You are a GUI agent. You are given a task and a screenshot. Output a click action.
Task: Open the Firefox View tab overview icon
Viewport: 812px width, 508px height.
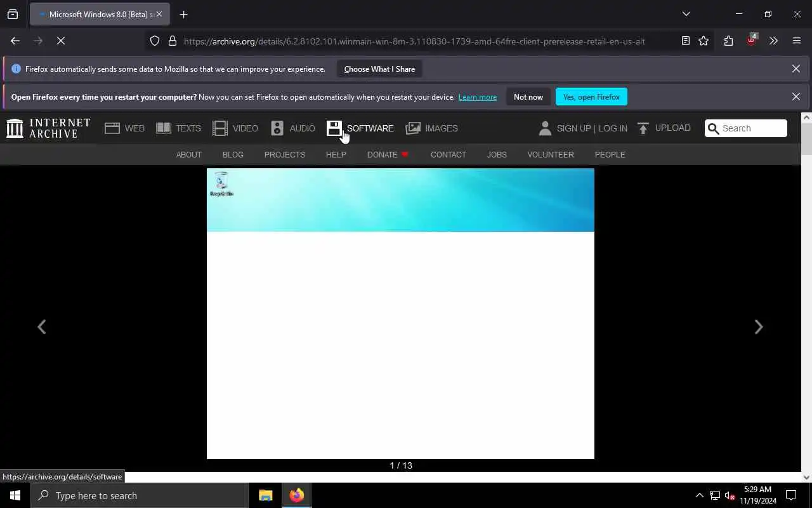coord(13,14)
